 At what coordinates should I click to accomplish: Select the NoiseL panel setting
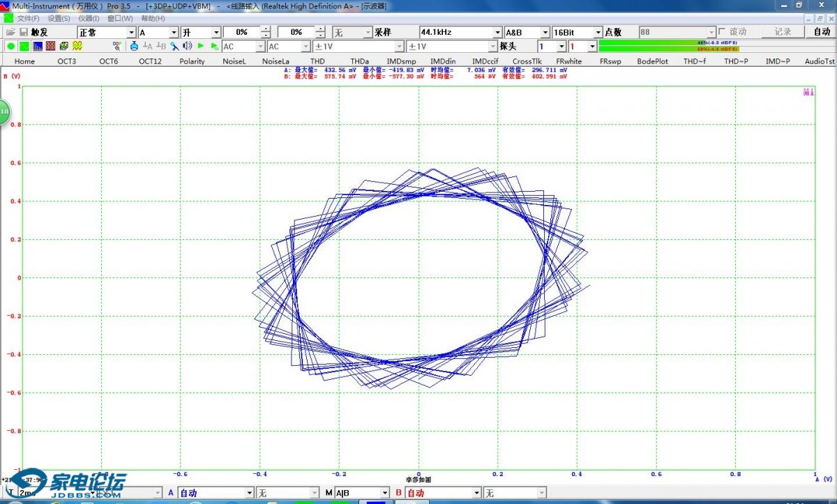[x=234, y=61]
